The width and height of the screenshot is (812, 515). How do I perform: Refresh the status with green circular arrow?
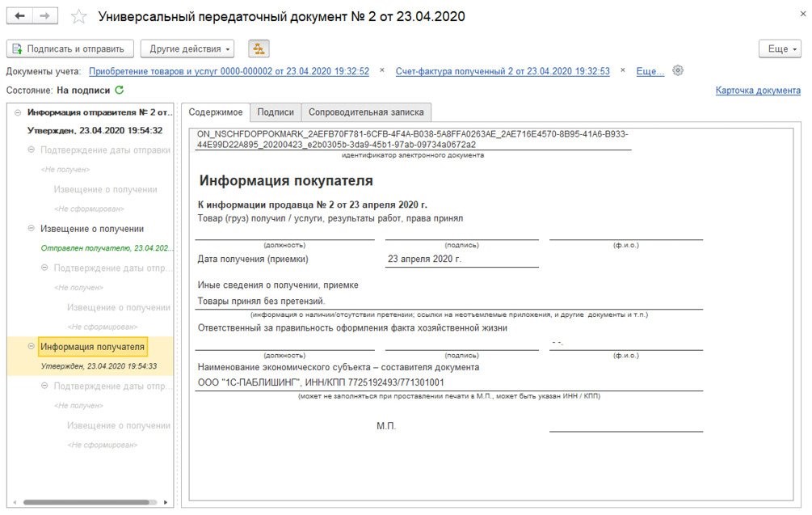point(120,90)
